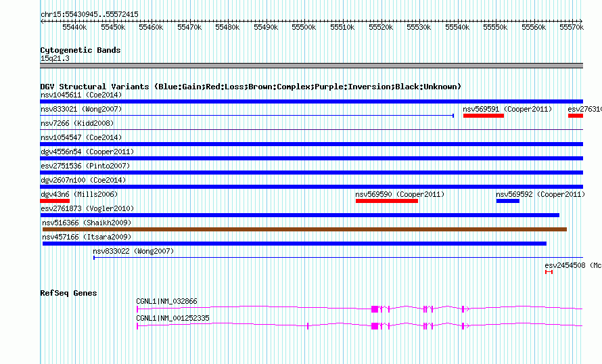
Task: Open the dgv2607n100 (Coe2014) label
Action: coord(83,180)
